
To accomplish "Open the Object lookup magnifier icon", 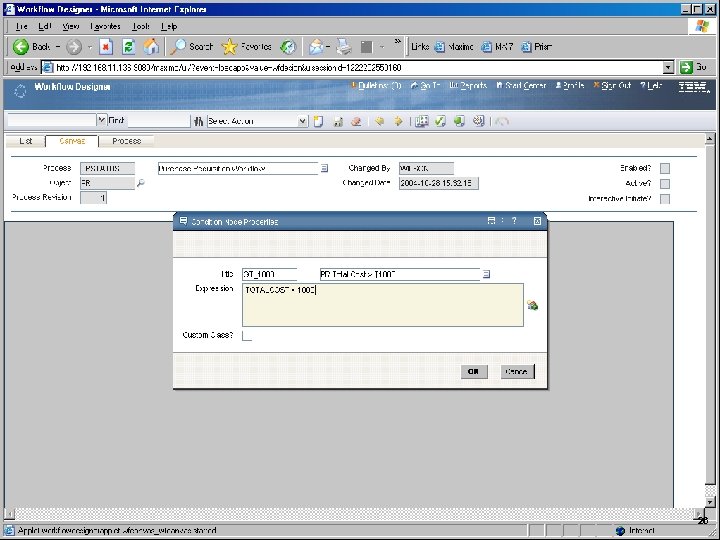I will point(141,183).
